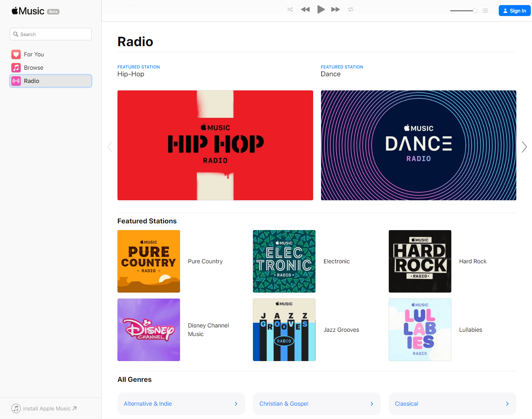
Task: Click the Radio broadcast icon
Action: pos(16,81)
